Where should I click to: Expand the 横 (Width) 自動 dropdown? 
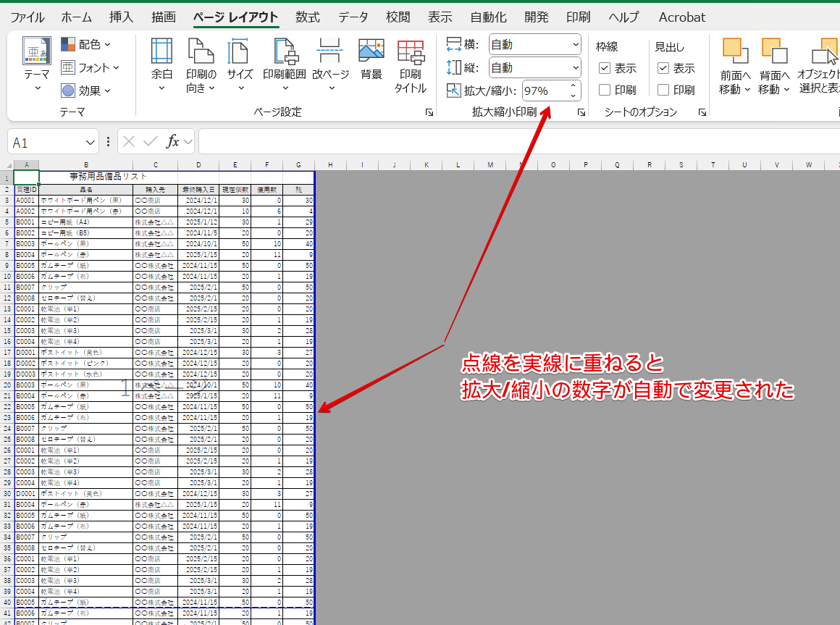tap(534, 44)
